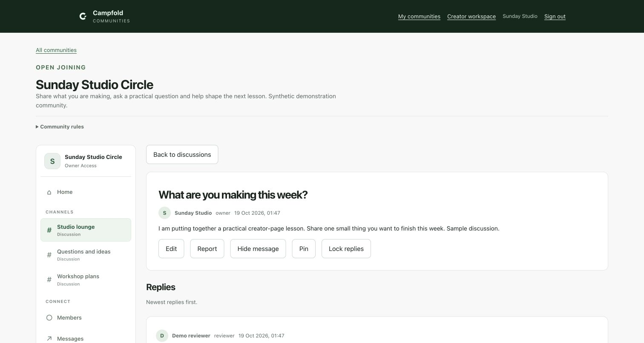The height and width of the screenshot is (343, 644).
Task: Open Creator workspace link
Action: coord(471,16)
